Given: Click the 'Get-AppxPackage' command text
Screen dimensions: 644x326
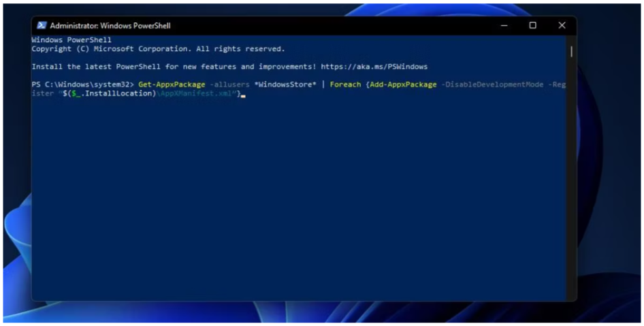Looking at the screenshot, I should coord(172,84).
